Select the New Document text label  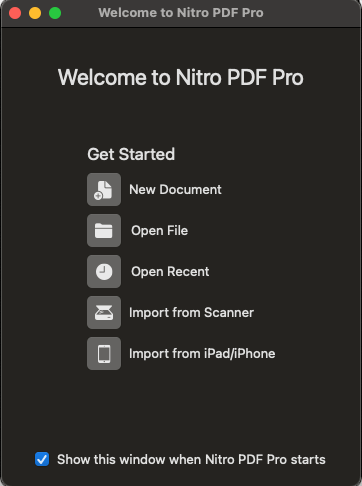pyautogui.click(x=175, y=189)
